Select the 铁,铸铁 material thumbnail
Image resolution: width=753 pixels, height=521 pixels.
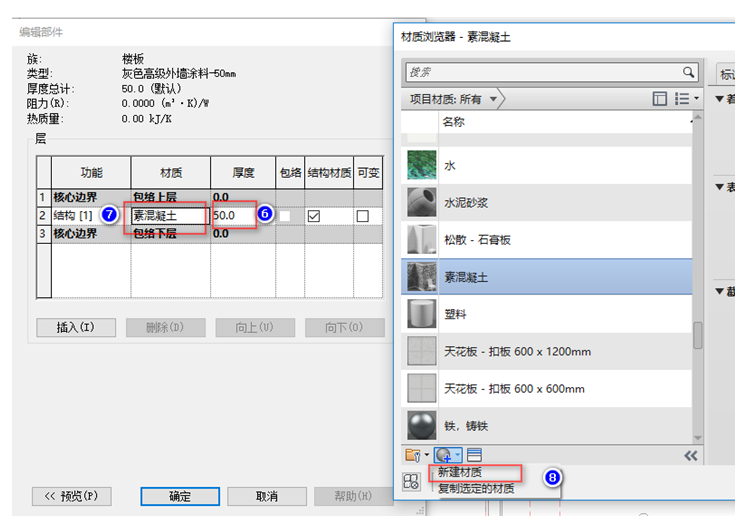pos(422,425)
